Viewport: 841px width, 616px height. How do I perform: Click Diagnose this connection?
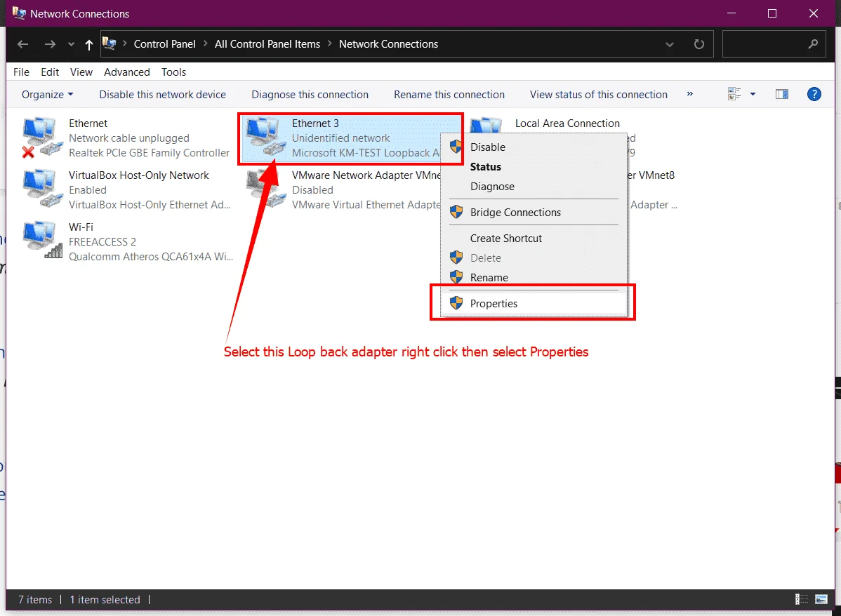[x=310, y=94]
